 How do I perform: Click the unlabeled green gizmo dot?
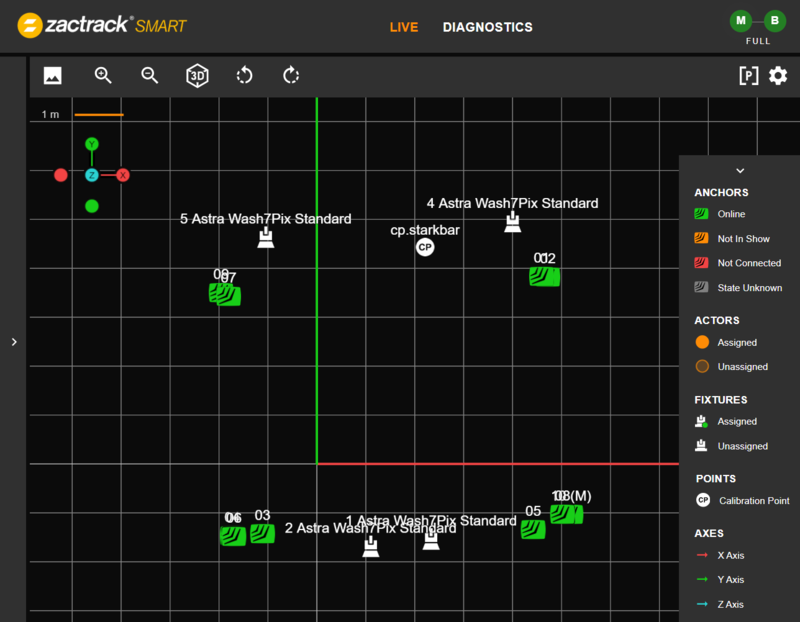pos(92,206)
